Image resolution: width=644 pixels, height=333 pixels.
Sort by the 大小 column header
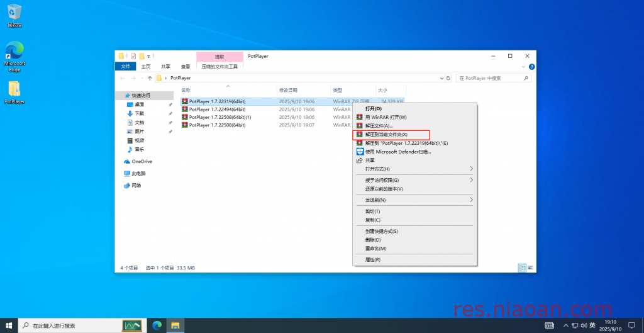(391, 90)
